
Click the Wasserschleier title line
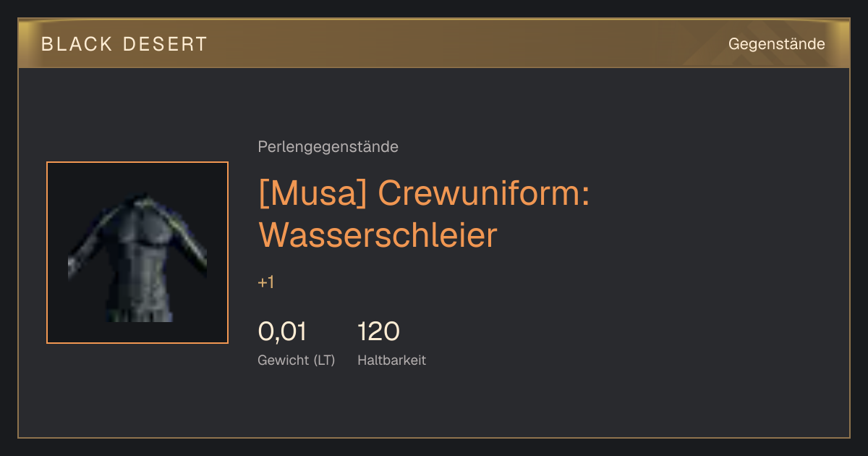378,235
